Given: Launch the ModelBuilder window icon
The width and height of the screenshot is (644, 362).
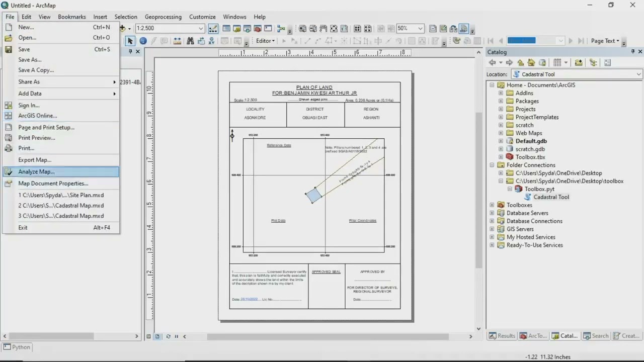Looking at the screenshot, I should pyautogui.click(x=281, y=29).
